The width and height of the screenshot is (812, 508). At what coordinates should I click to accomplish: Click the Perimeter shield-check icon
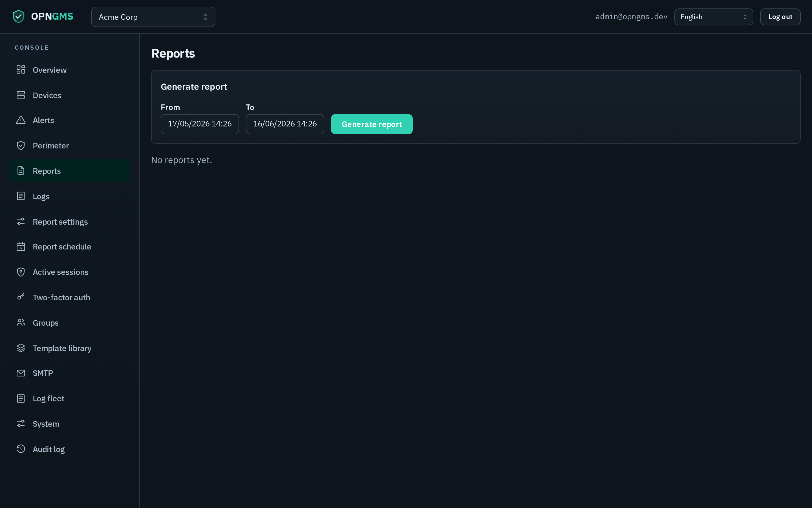coord(21,145)
